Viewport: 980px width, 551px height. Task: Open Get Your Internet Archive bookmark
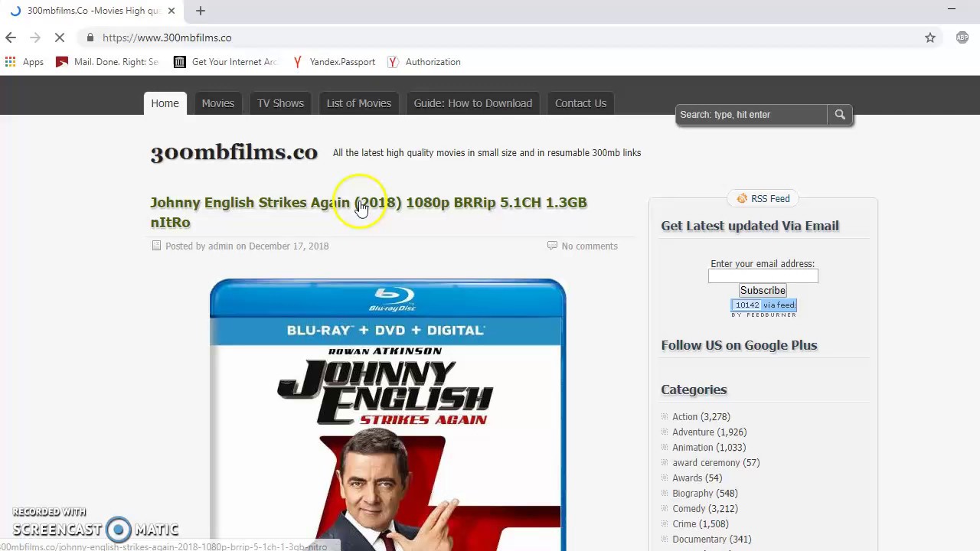click(x=225, y=62)
